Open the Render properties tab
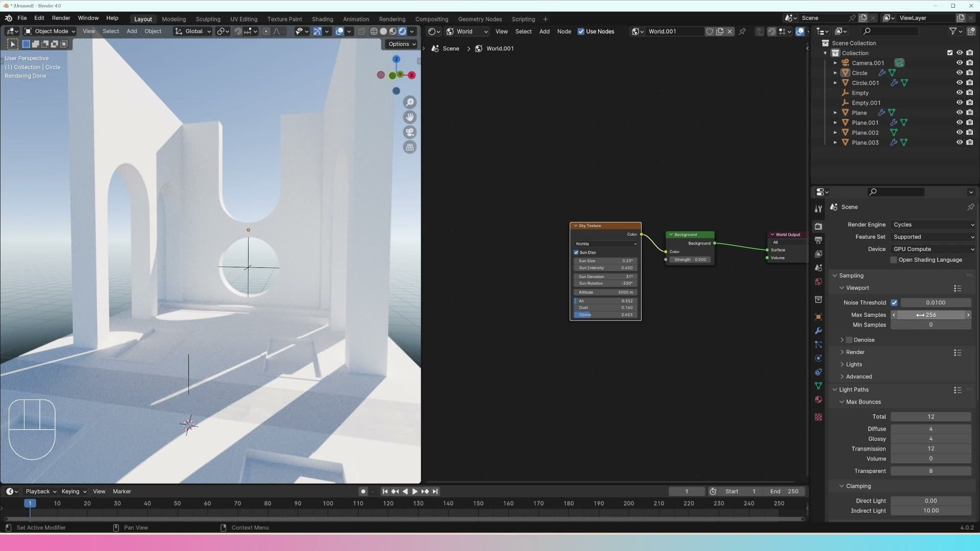 [818, 226]
